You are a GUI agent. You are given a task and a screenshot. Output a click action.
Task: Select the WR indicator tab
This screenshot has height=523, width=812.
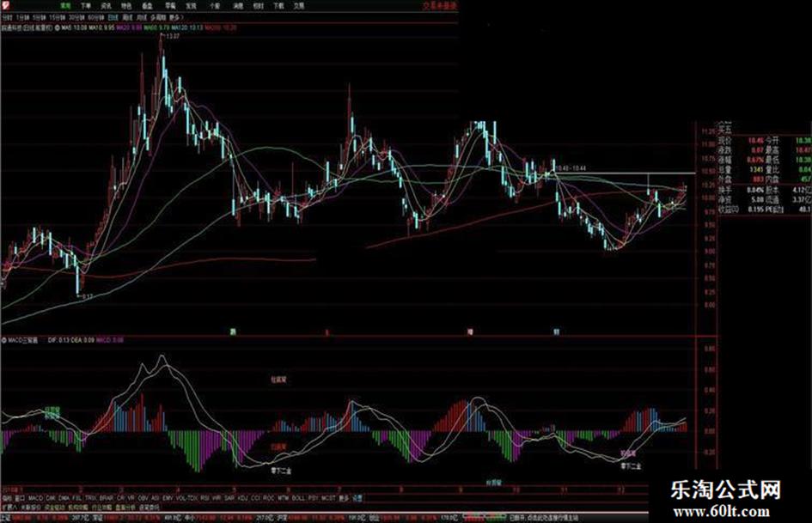[x=217, y=498]
